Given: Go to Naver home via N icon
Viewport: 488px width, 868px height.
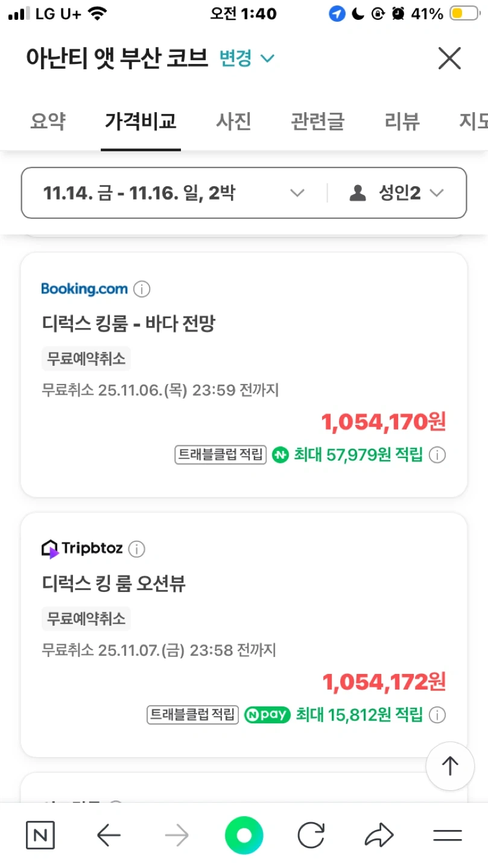Looking at the screenshot, I should click(x=40, y=835).
